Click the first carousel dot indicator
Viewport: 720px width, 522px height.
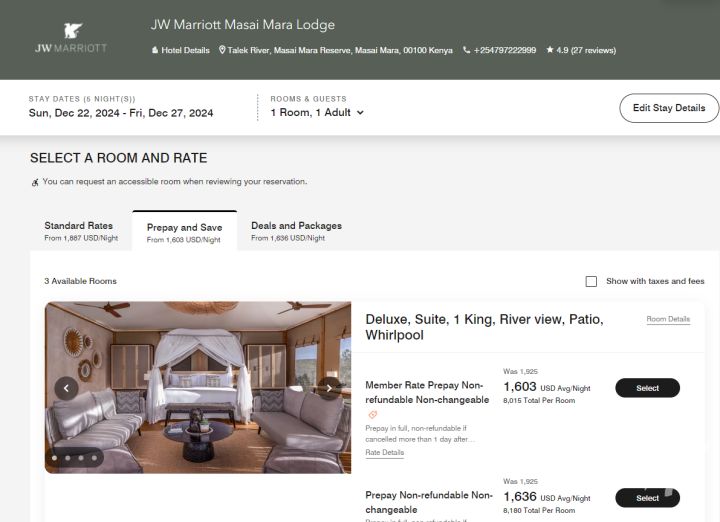(54, 458)
